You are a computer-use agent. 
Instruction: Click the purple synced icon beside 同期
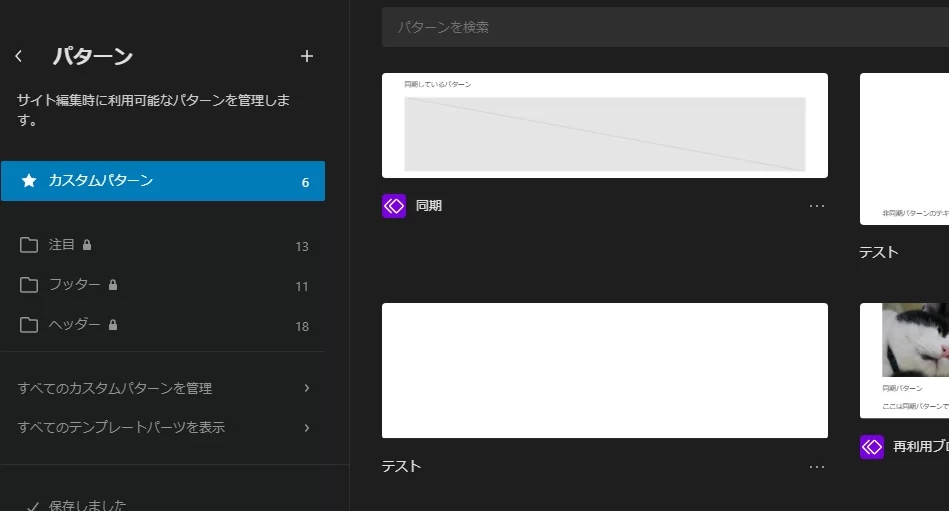pos(394,206)
